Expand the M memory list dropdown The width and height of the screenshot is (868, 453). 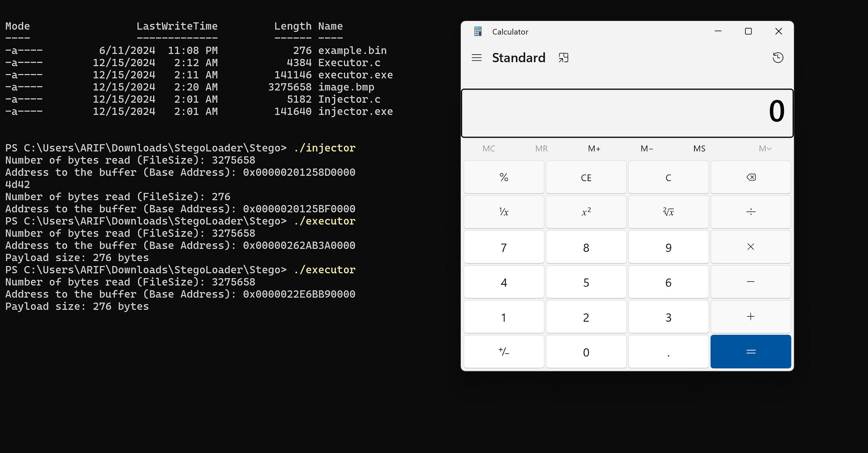point(765,149)
